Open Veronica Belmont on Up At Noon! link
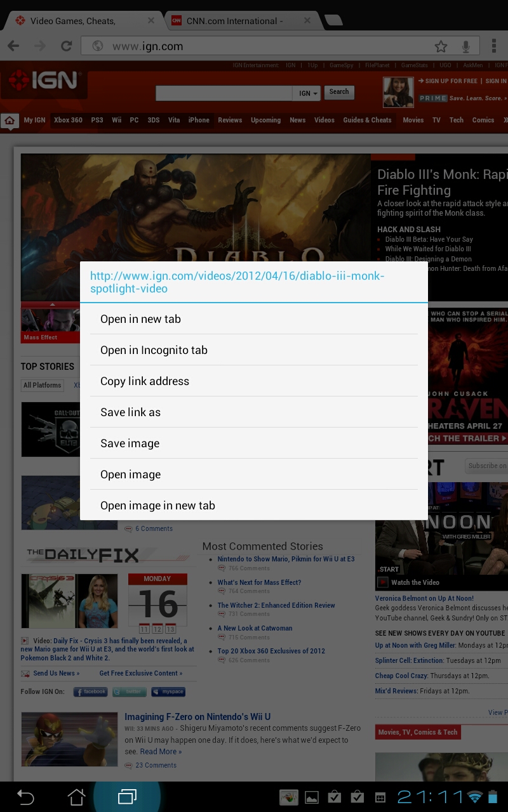508x812 pixels. 424,598
